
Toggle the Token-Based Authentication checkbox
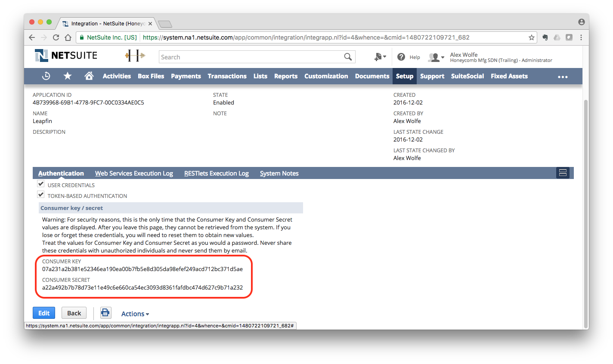coord(41,195)
